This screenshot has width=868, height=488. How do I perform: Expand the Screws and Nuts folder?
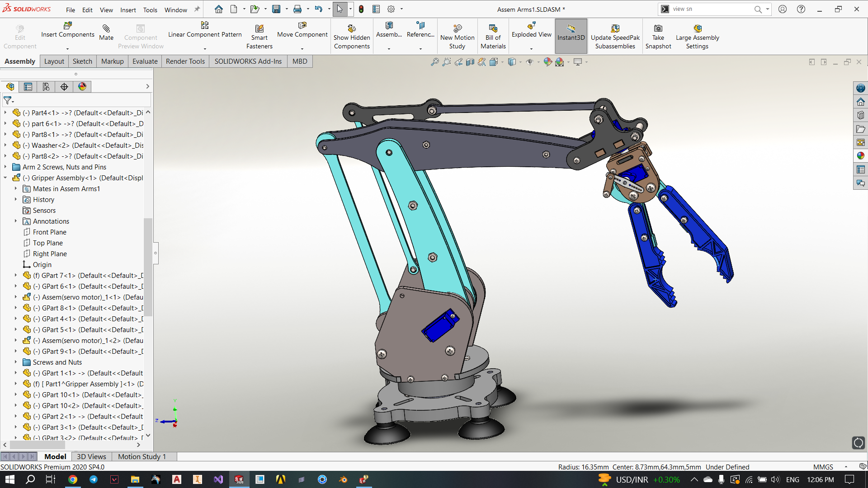tap(15, 362)
